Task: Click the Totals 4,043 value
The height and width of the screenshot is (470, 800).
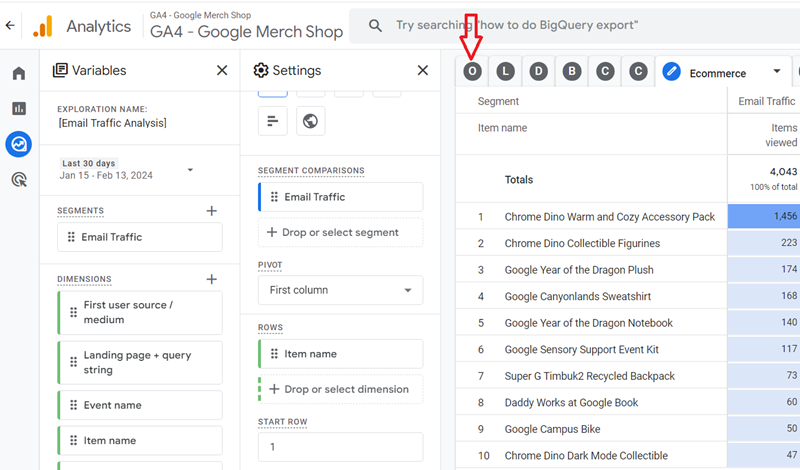Action: pos(783,171)
